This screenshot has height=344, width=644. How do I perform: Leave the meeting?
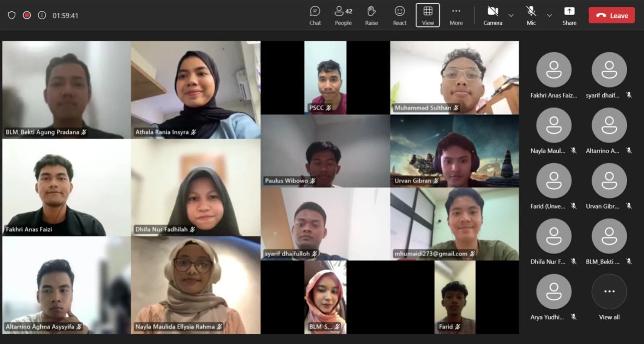click(611, 16)
